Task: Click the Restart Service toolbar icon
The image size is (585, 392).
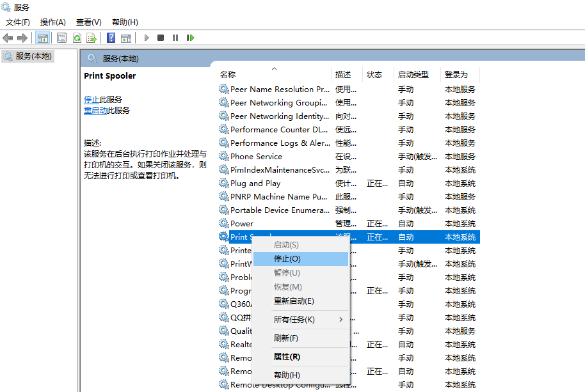Action: tap(190, 38)
